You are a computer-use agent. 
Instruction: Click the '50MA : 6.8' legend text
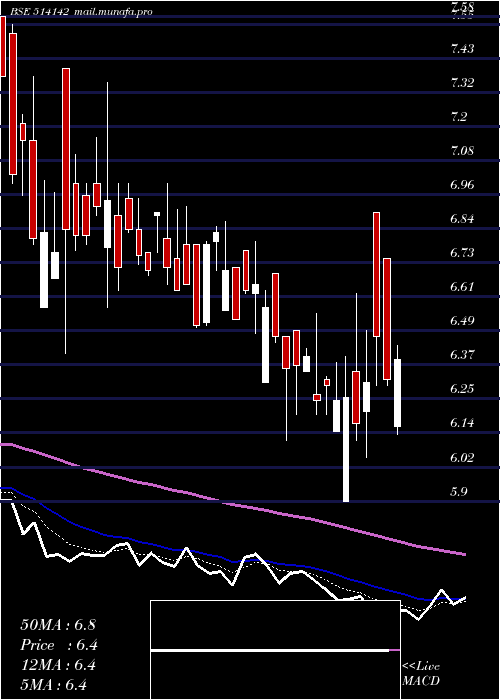point(58,625)
